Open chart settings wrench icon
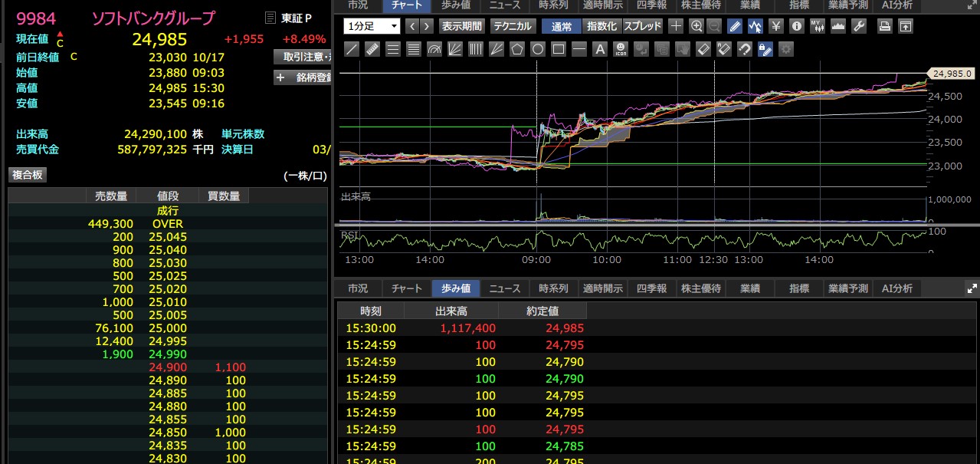Screen dimensions: 980x464 859,26
